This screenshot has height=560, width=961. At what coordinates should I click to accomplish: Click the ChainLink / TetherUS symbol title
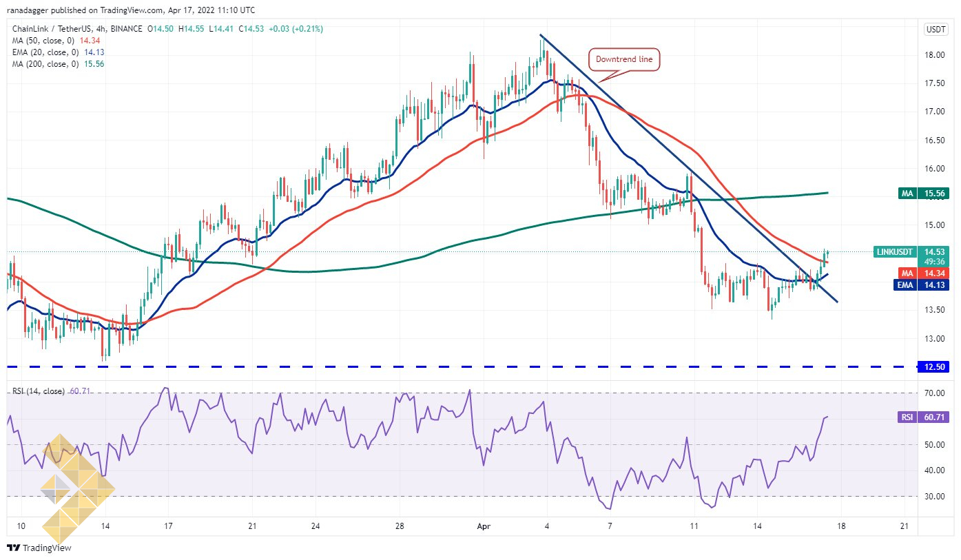50,29
